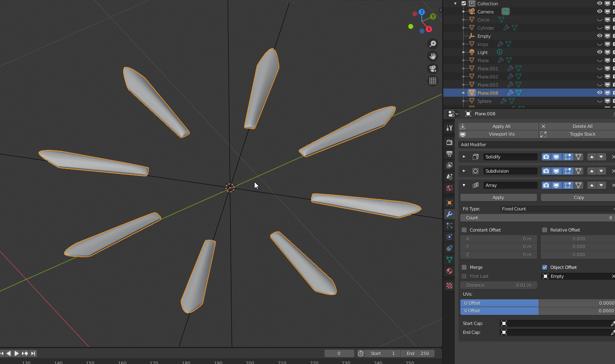Select the Cylinder object in outliner
615x364 pixels.
(486, 28)
